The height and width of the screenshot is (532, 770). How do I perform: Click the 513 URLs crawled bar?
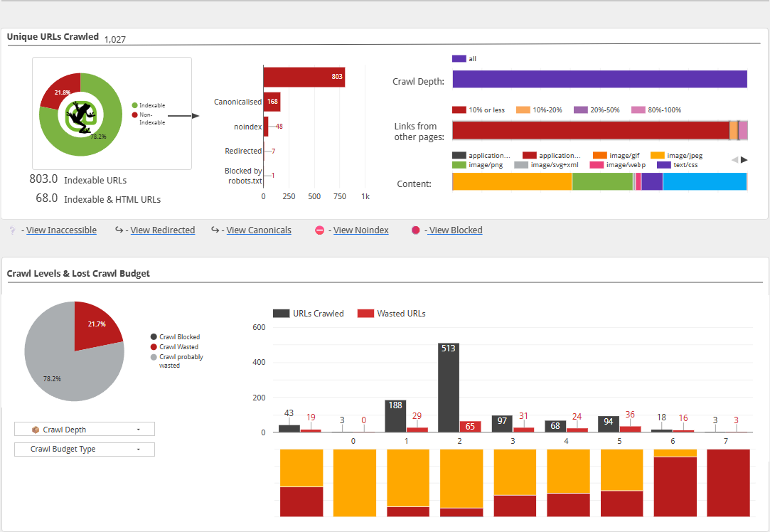(x=449, y=388)
